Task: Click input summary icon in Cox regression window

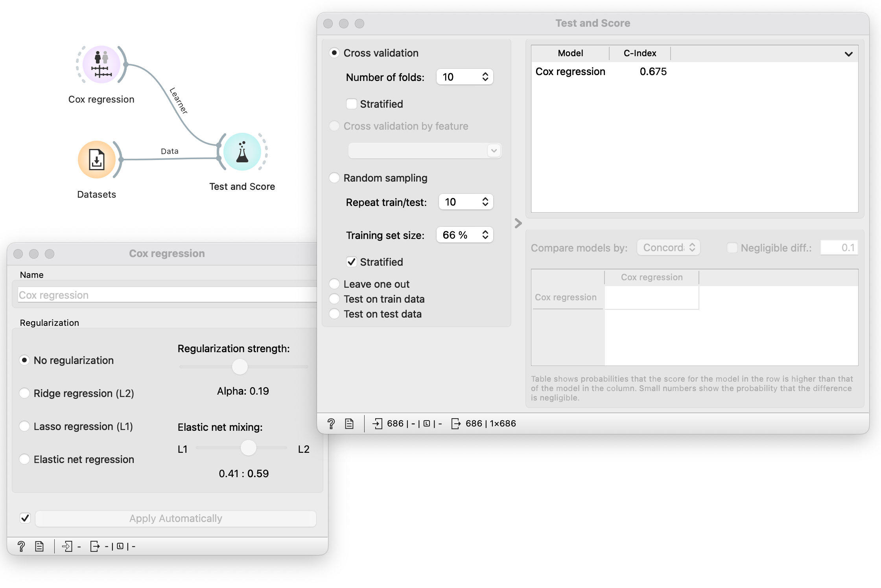Action: pos(67,546)
